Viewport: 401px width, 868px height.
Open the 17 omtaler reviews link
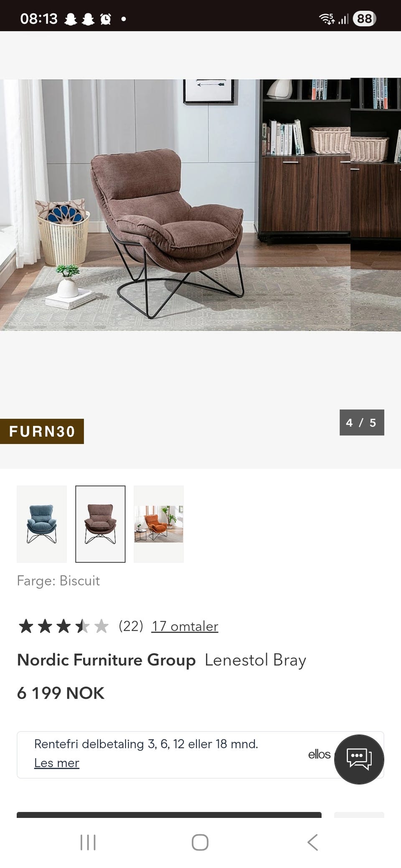[185, 626]
